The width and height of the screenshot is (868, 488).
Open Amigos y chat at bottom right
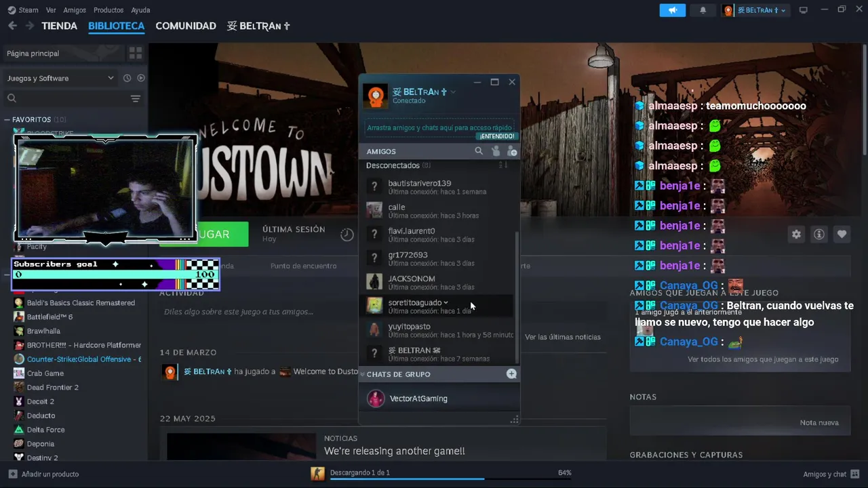(x=831, y=474)
